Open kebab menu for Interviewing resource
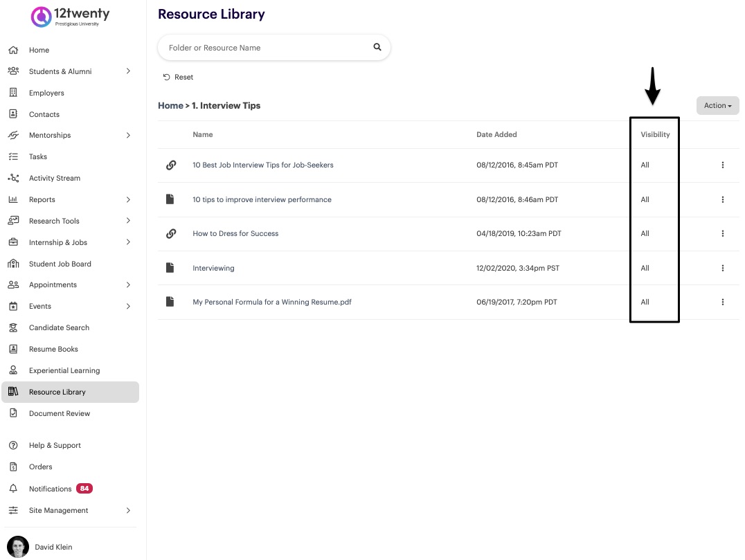745x560 pixels. tap(722, 268)
